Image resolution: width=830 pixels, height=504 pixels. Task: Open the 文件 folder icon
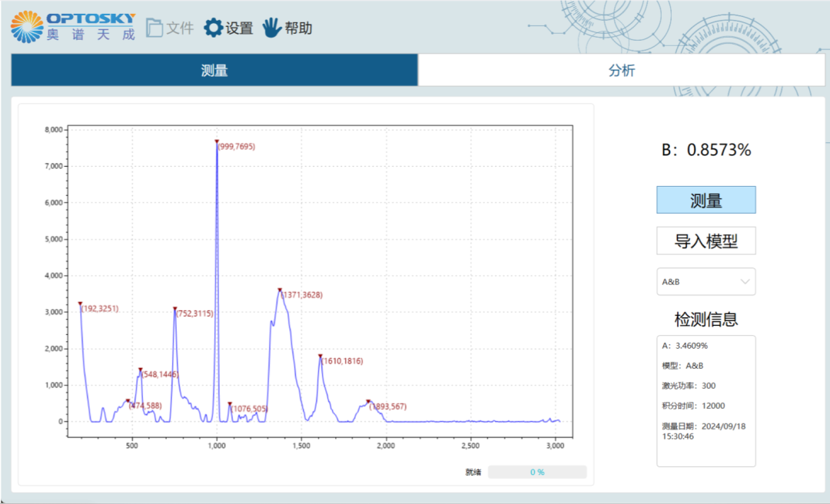(154, 28)
